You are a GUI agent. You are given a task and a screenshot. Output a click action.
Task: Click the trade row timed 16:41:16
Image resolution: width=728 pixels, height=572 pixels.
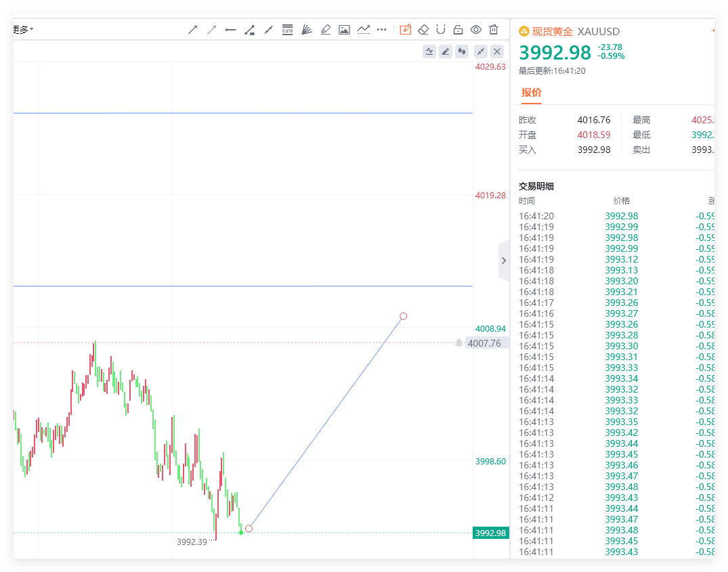coord(616,313)
